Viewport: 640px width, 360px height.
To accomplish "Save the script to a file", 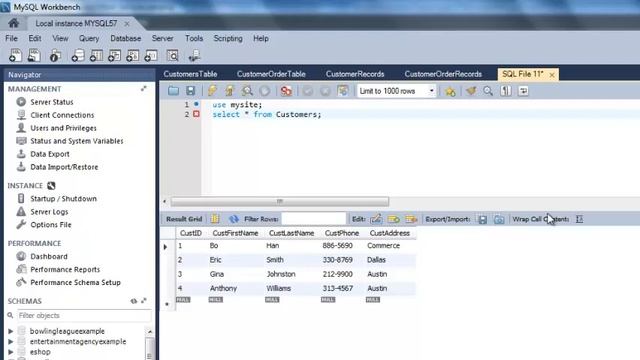I will click(191, 91).
